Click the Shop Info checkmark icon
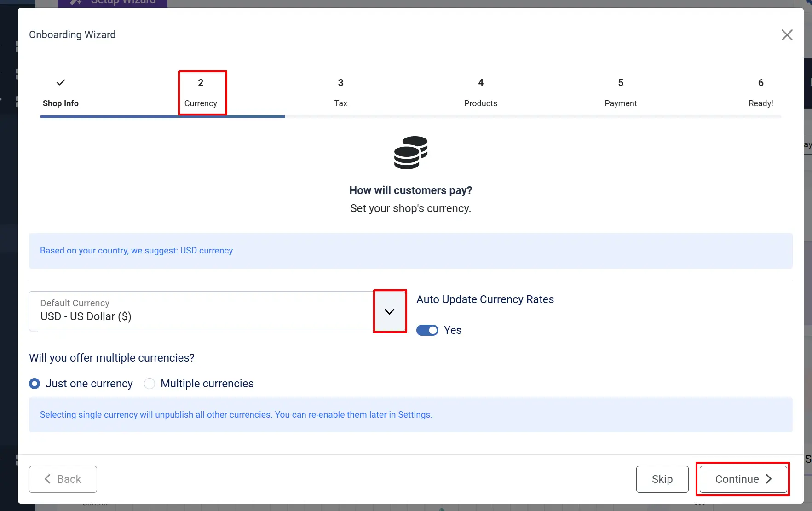The width and height of the screenshot is (812, 511). pyautogui.click(x=61, y=82)
